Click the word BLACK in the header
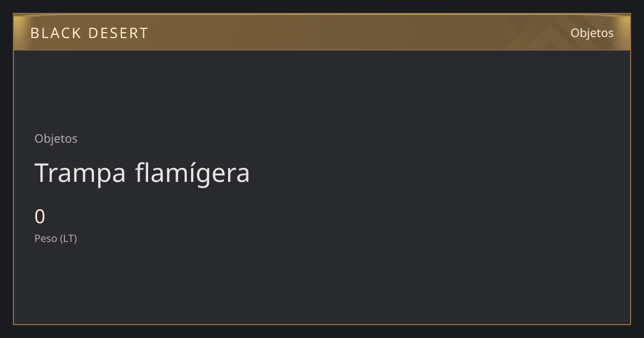This screenshot has width=644, height=338. pyautogui.click(x=55, y=33)
